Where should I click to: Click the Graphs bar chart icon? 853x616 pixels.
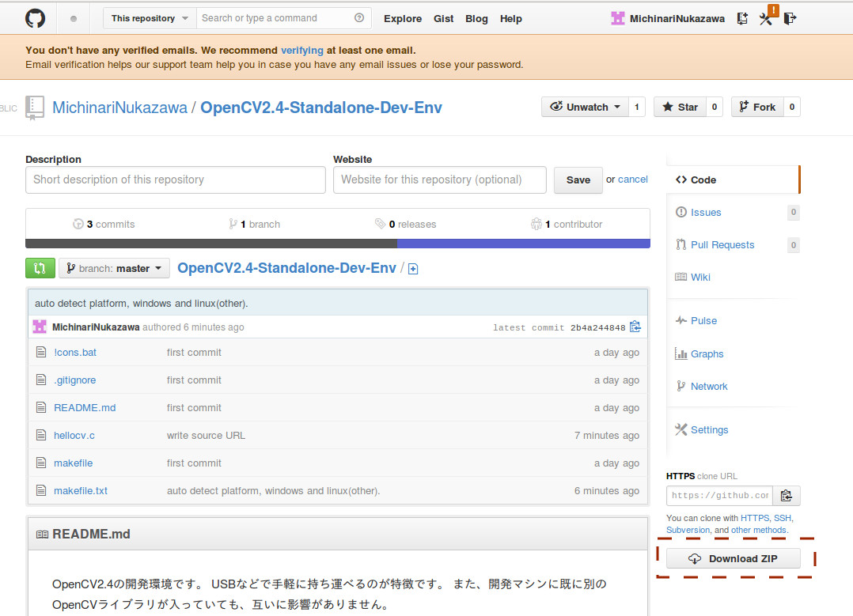coord(681,354)
